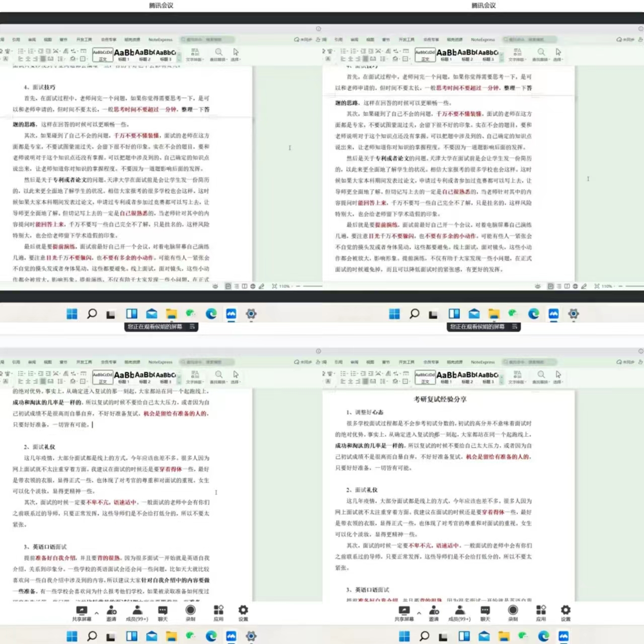Image resolution: width=644 pixels, height=644 pixels.
Task: Switch to outline view in 有更好的发挥 pane status bar
Action: [x=558, y=286]
